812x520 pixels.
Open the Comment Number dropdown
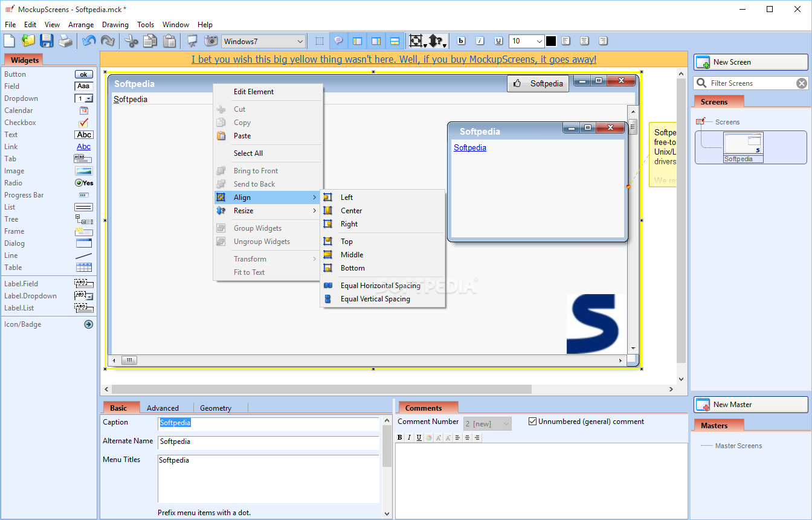pos(487,424)
